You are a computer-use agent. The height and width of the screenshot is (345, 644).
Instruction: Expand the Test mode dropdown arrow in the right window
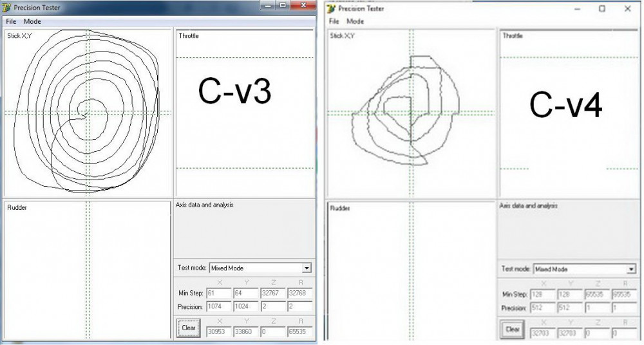click(631, 270)
